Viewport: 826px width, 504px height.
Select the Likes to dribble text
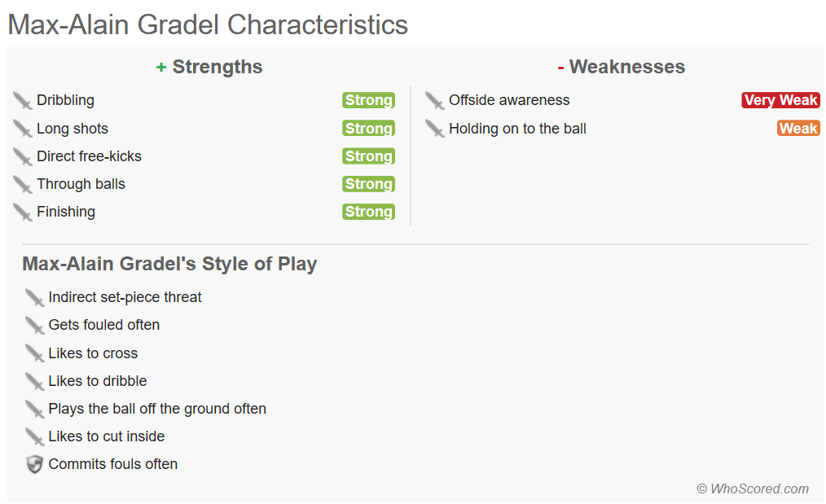pos(98,381)
